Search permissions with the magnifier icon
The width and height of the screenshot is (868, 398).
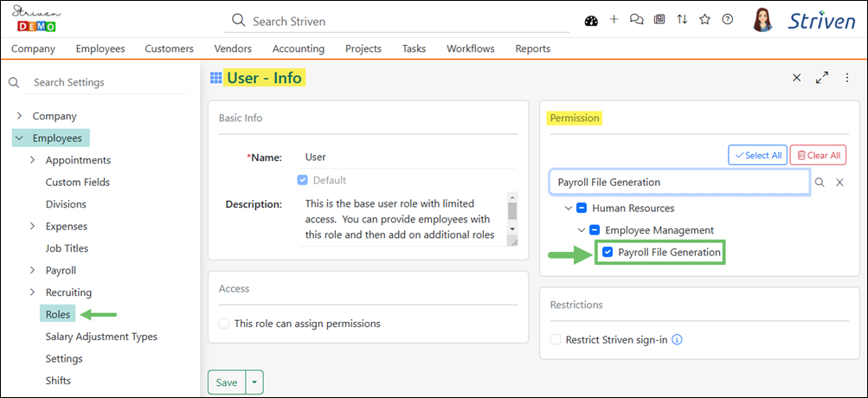point(820,182)
